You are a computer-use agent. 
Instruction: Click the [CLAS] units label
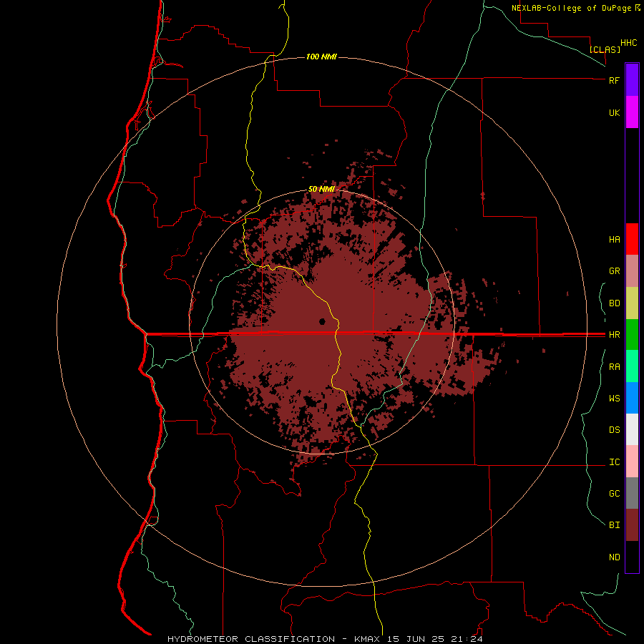605,49
